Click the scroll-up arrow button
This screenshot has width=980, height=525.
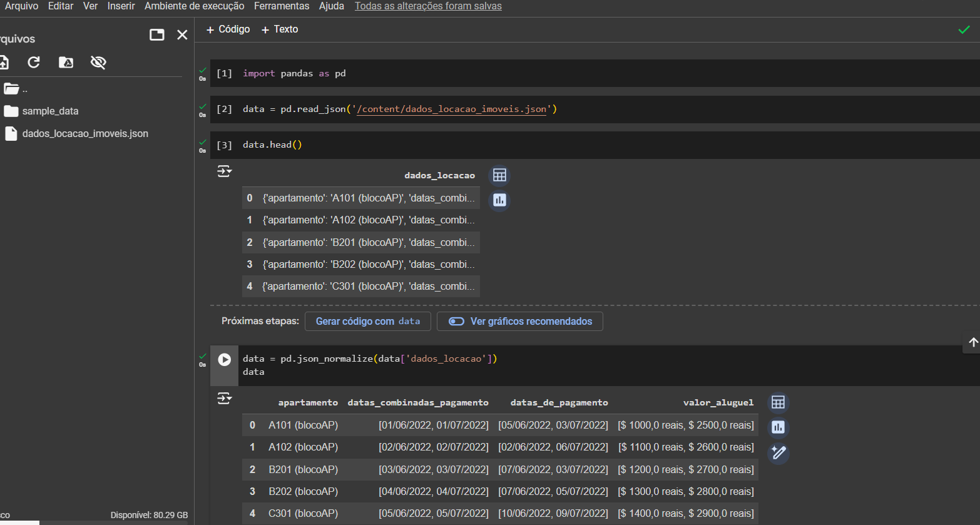click(972, 342)
